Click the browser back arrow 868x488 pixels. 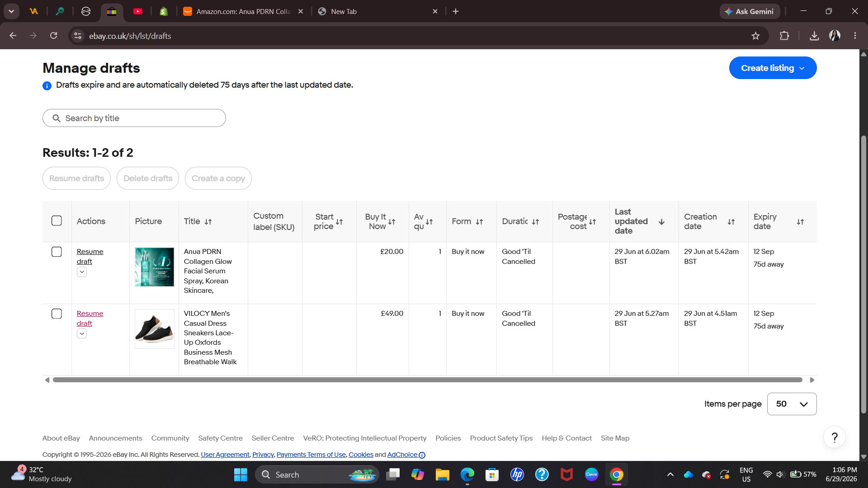point(13,36)
